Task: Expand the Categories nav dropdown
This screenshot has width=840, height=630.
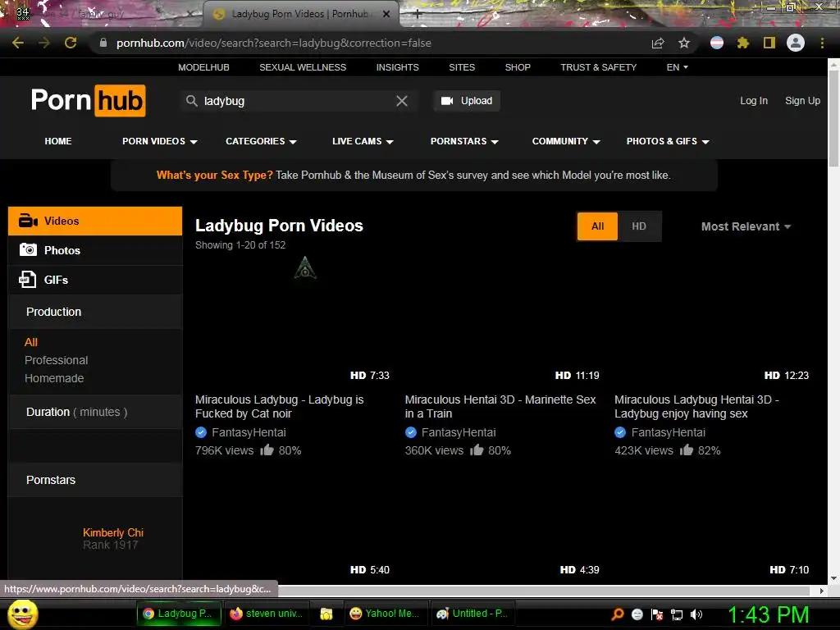Action: pyautogui.click(x=261, y=141)
